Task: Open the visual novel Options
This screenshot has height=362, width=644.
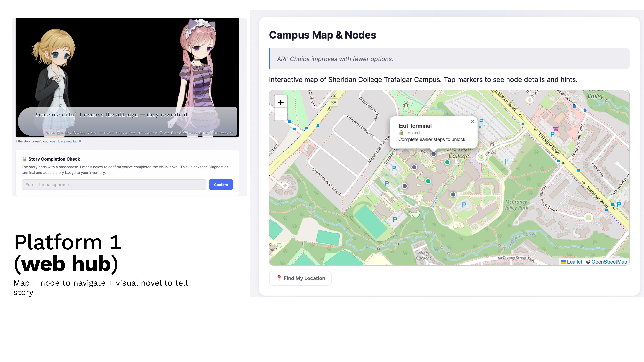Action: pos(190,133)
